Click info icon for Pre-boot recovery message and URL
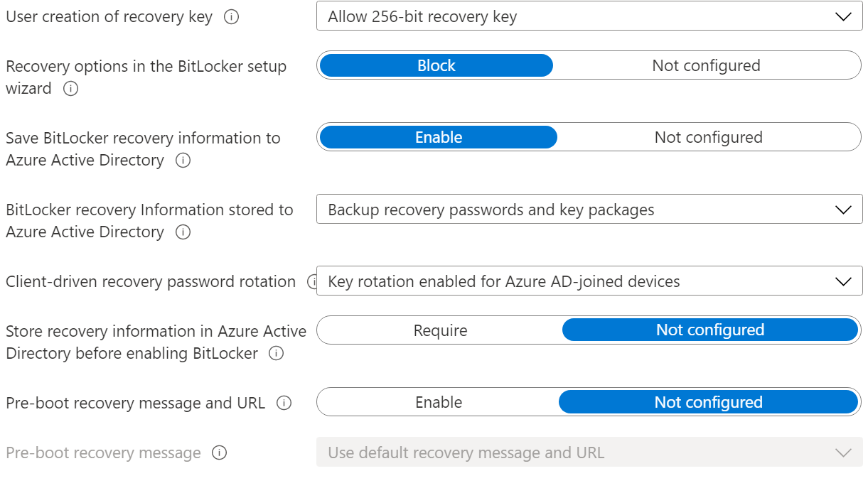868x493 pixels. pyautogui.click(x=284, y=403)
